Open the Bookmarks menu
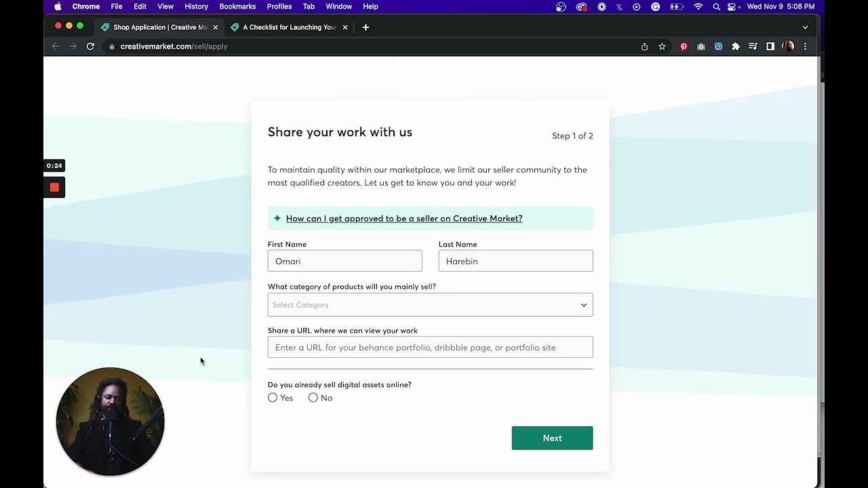The width and height of the screenshot is (868, 488). pyautogui.click(x=237, y=7)
